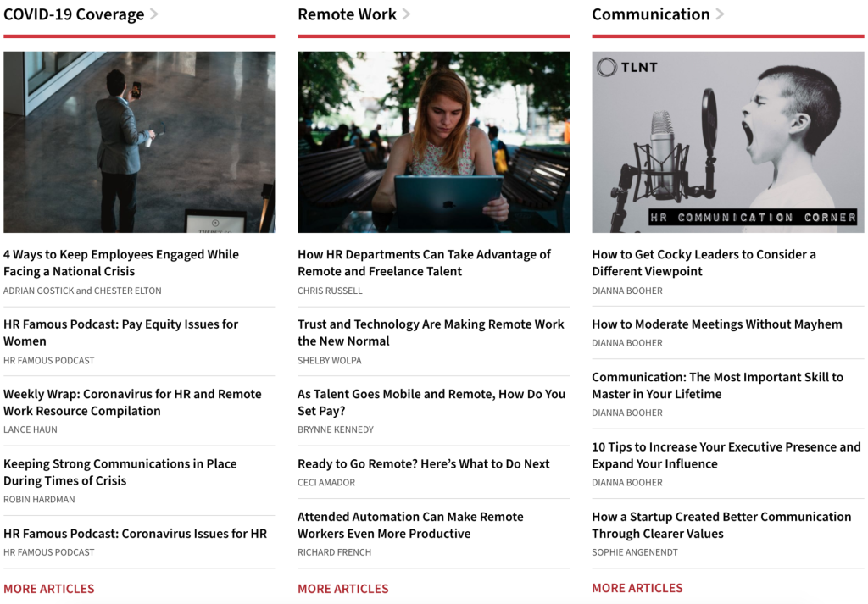Open 'How to Moderate Meetings Without Mayhem'

(x=717, y=324)
